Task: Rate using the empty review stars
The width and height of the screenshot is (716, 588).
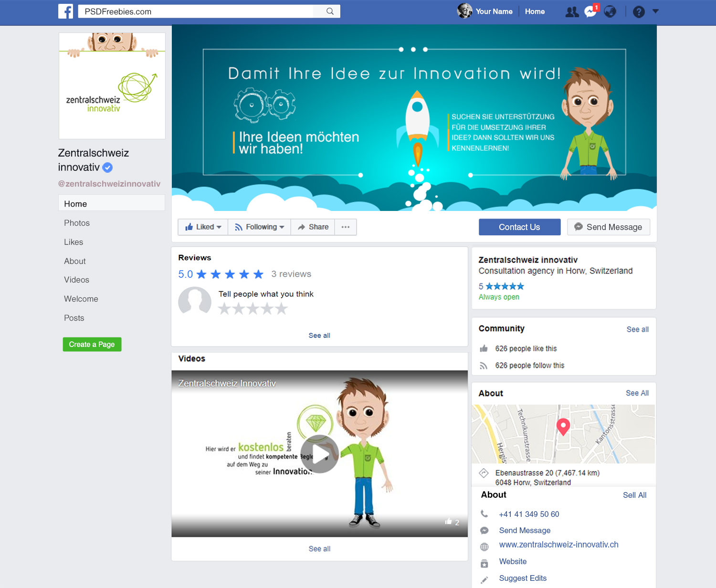Action: [253, 309]
